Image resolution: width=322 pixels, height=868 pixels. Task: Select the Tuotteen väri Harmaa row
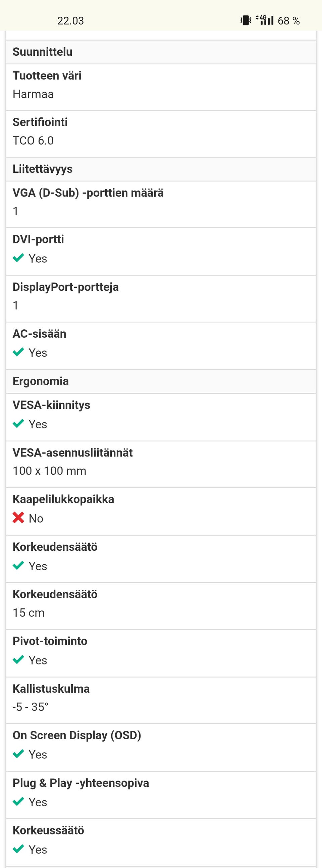pos(161,85)
